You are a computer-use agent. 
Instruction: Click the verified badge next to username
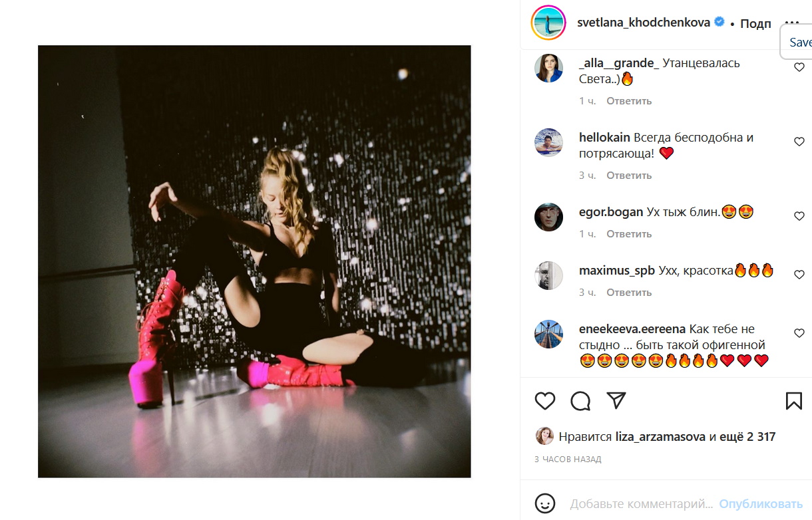coord(719,23)
